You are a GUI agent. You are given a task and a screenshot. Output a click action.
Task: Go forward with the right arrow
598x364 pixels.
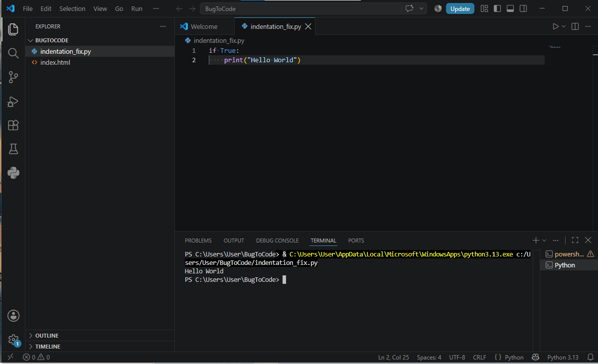pos(192,8)
